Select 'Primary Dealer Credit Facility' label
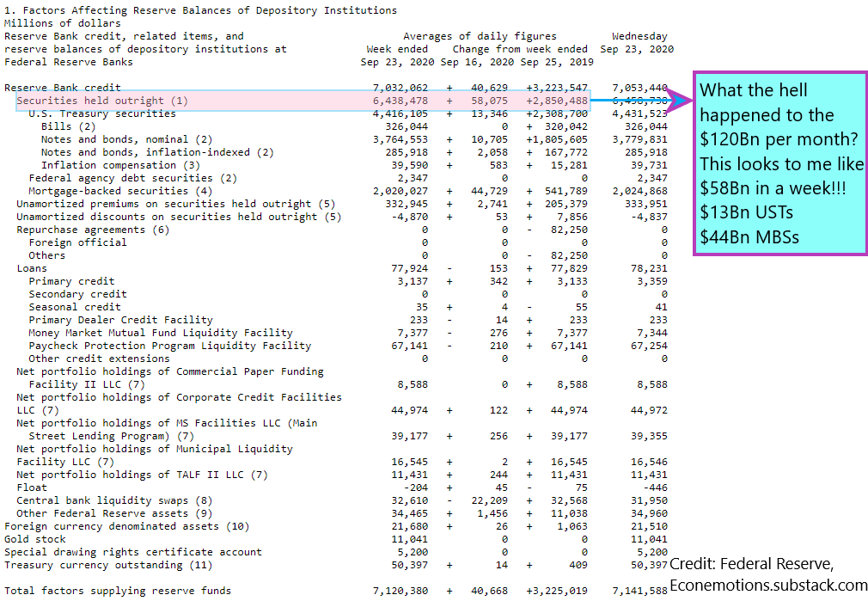This screenshot has width=868, height=601. click(120, 320)
